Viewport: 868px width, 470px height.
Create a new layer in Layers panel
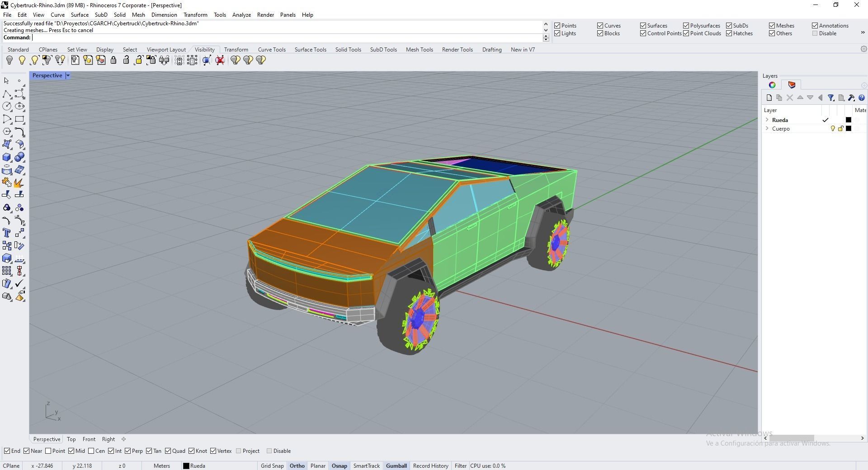[x=769, y=98]
